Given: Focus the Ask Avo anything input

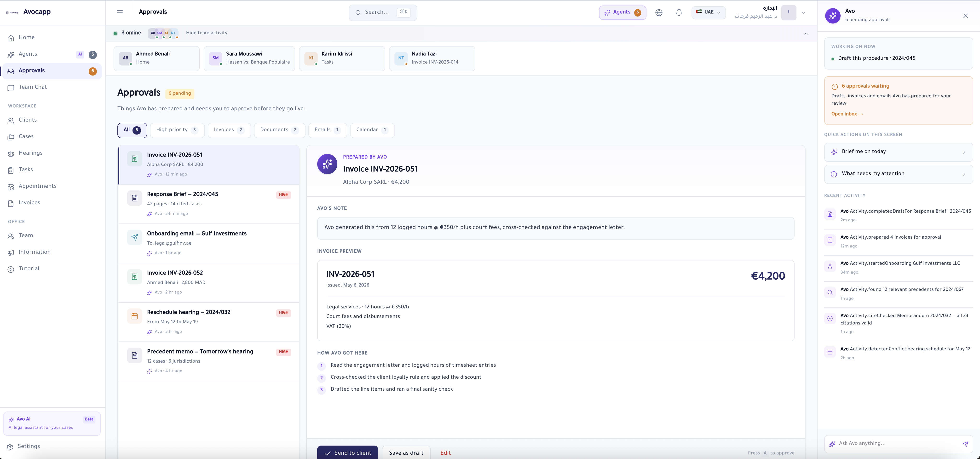Looking at the screenshot, I should tap(899, 444).
